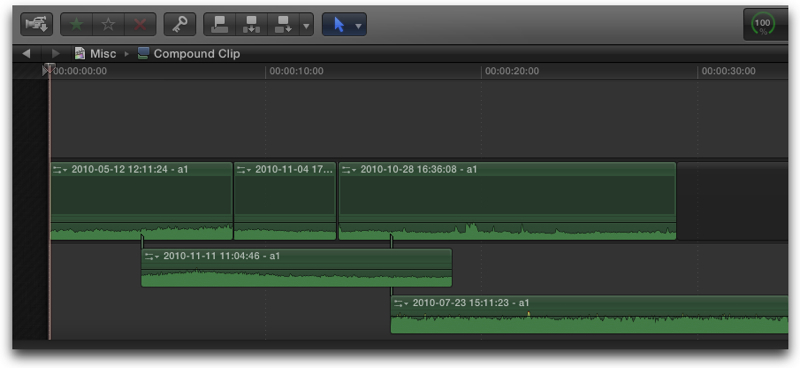The width and height of the screenshot is (800, 368).
Task: Open the tool selection dropdown arrow
Action: 359,25
